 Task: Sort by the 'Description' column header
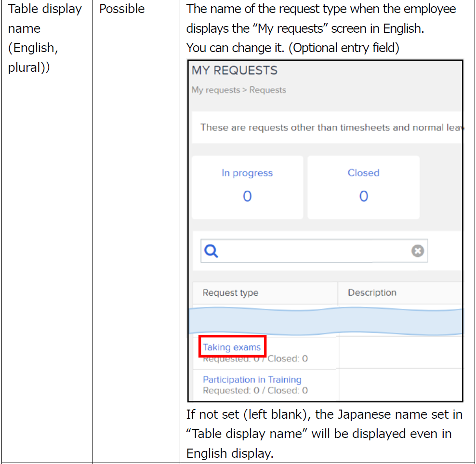tap(372, 292)
